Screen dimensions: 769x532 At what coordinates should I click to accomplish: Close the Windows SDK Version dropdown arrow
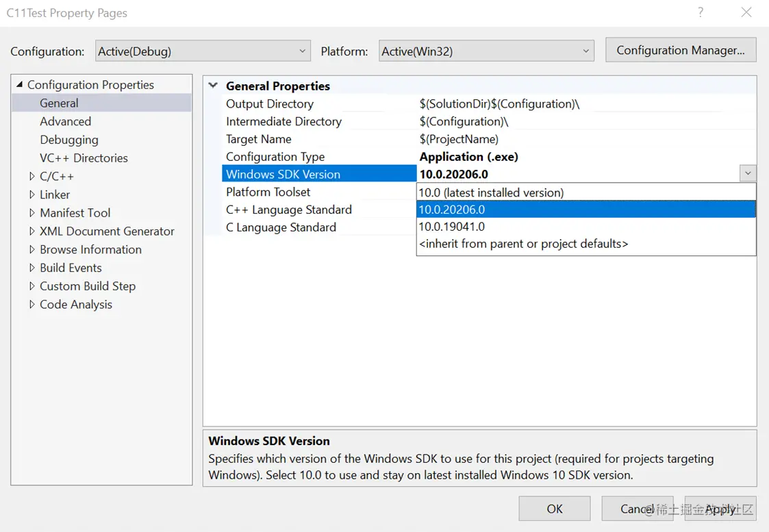(748, 175)
